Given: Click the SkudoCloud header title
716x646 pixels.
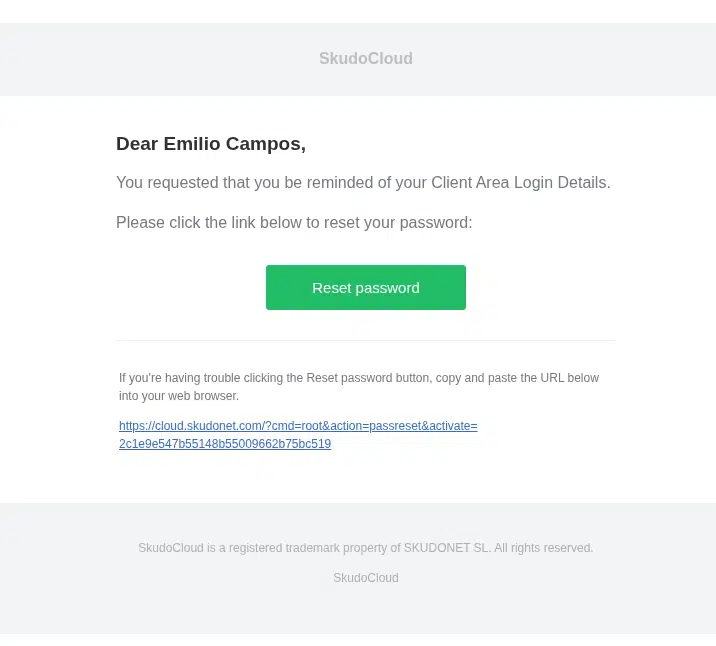Looking at the screenshot, I should pyautogui.click(x=366, y=58).
